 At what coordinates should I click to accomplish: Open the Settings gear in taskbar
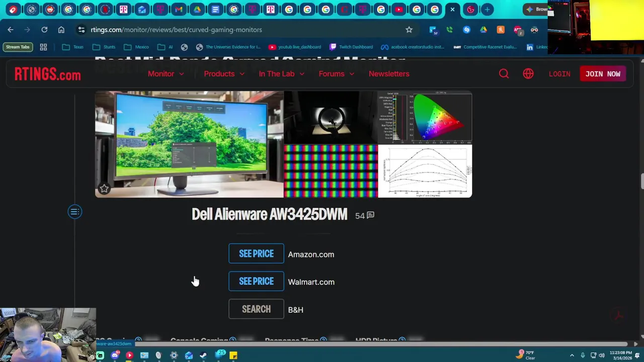pos(174,355)
